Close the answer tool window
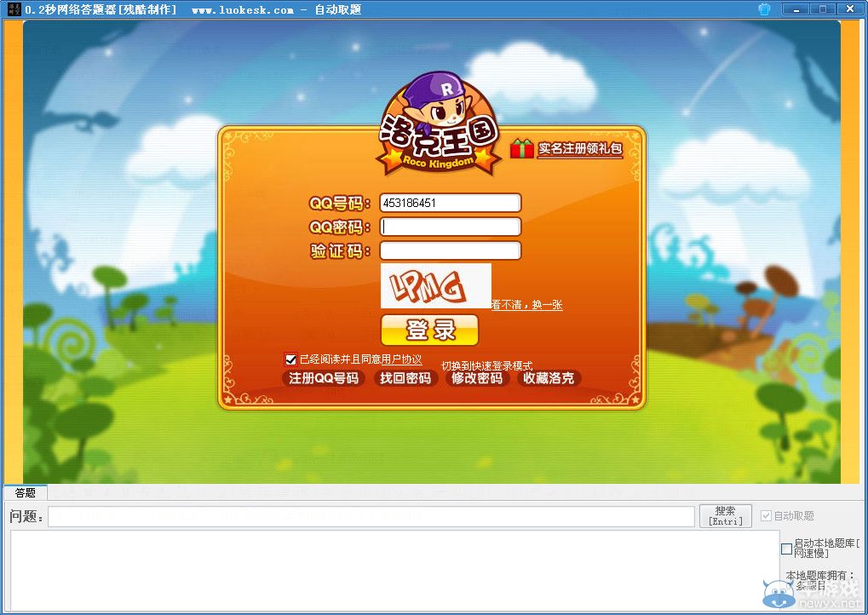Image resolution: width=868 pixels, height=615 pixels. tap(850, 9)
